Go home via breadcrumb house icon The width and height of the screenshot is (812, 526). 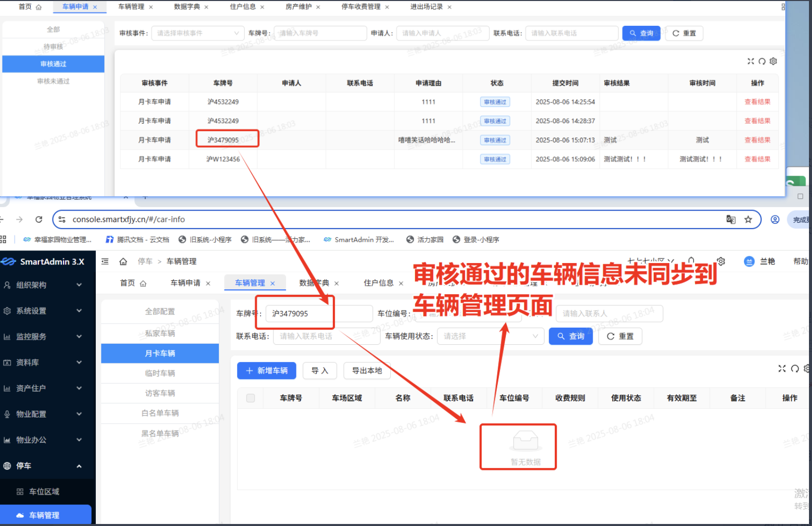(123, 261)
